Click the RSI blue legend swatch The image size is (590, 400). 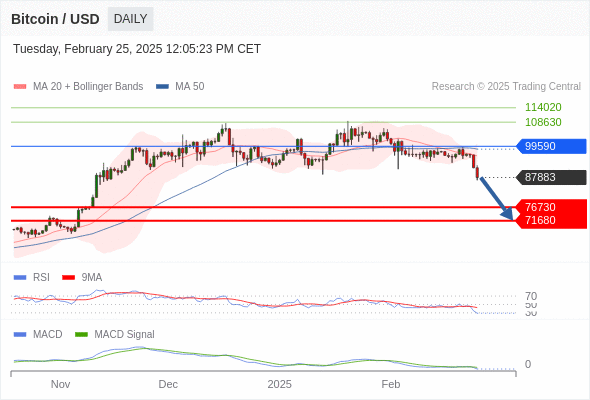point(20,278)
